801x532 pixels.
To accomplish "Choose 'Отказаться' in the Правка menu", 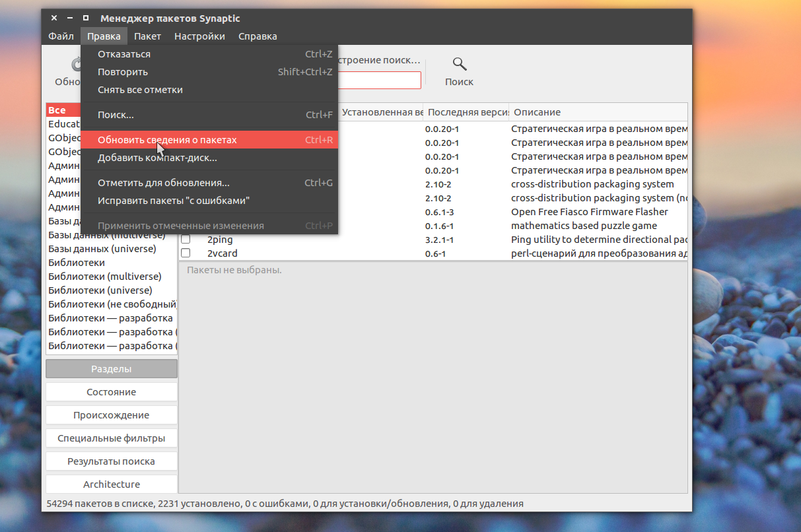I will pos(124,54).
